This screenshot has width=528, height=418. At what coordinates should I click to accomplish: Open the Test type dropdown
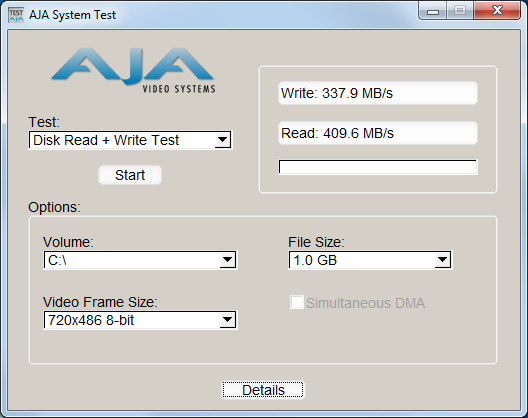point(130,140)
